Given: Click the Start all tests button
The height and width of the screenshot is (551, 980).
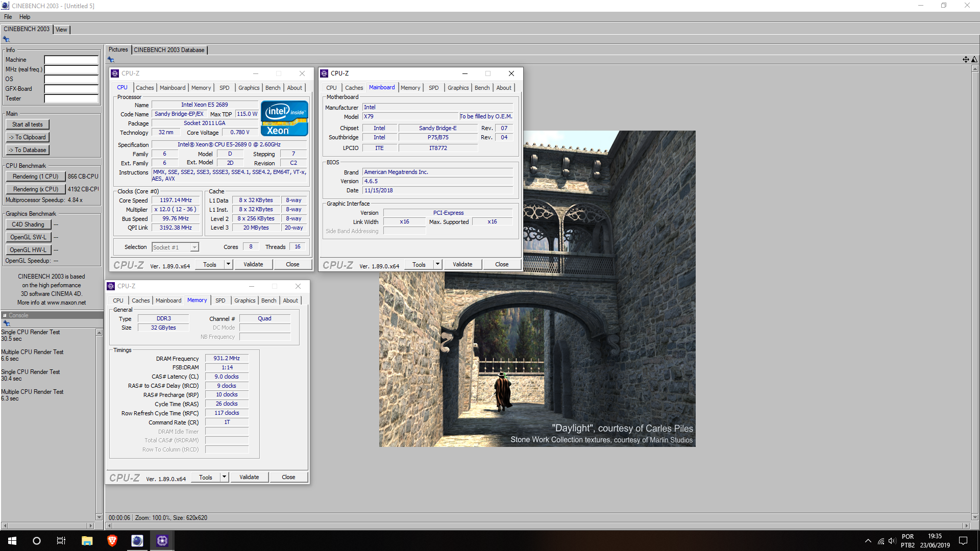Looking at the screenshot, I should (x=28, y=124).
